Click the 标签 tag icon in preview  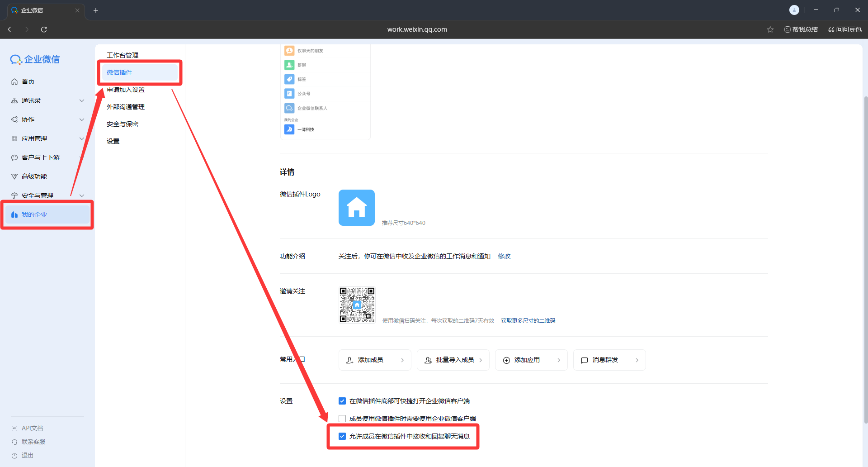coord(289,79)
